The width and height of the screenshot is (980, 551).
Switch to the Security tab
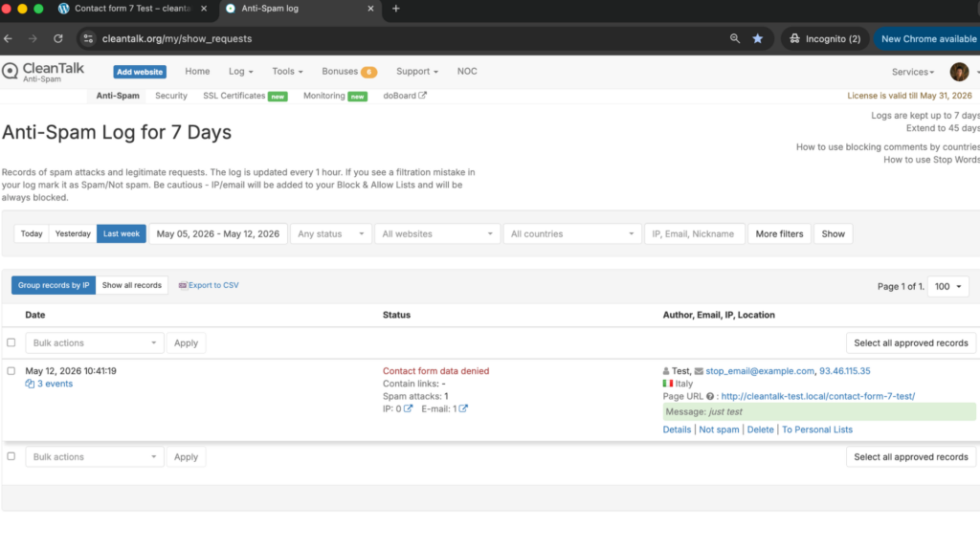[171, 96]
